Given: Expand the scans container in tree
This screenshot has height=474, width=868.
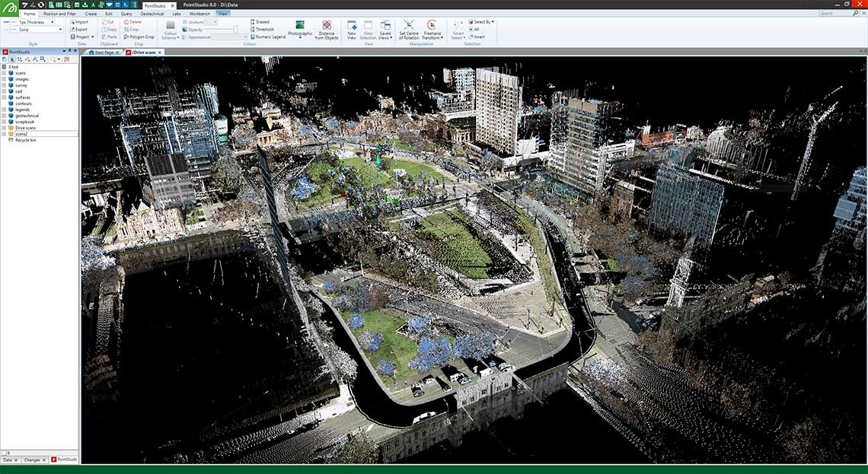Looking at the screenshot, I should point(4,73).
